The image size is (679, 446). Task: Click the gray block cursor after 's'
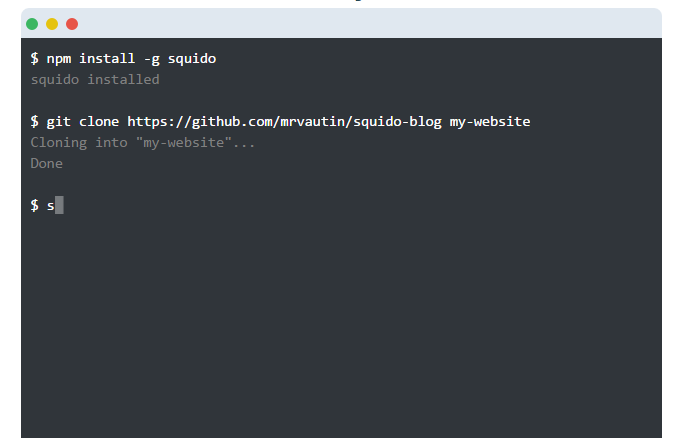point(59,205)
